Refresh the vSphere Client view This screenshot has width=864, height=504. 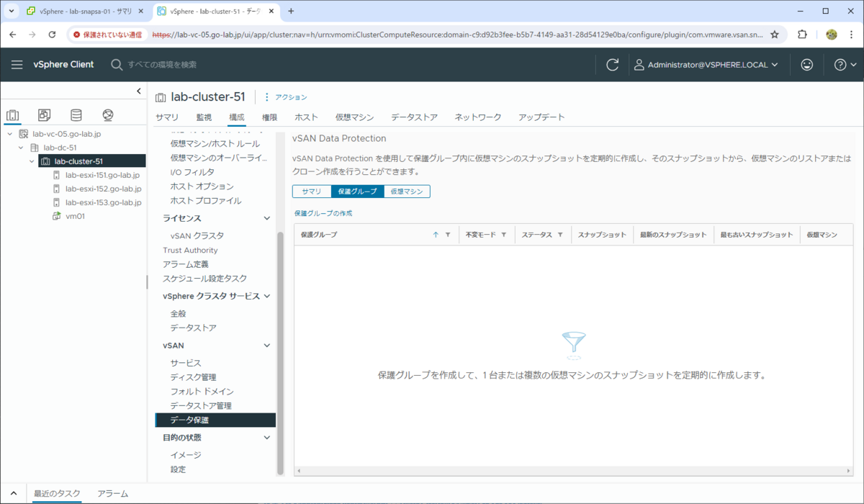point(613,65)
